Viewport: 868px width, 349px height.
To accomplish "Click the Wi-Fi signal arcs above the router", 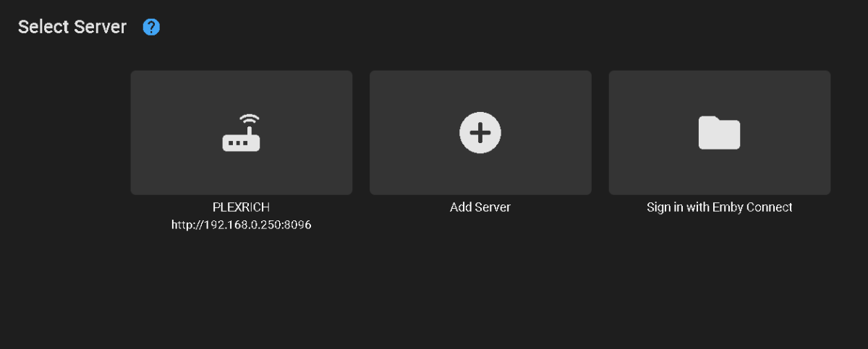I will tap(249, 120).
